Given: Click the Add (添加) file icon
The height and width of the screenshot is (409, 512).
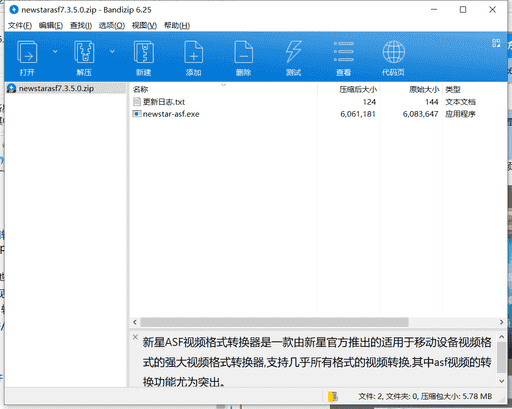Looking at the screenshot, I should coord(194,52).
